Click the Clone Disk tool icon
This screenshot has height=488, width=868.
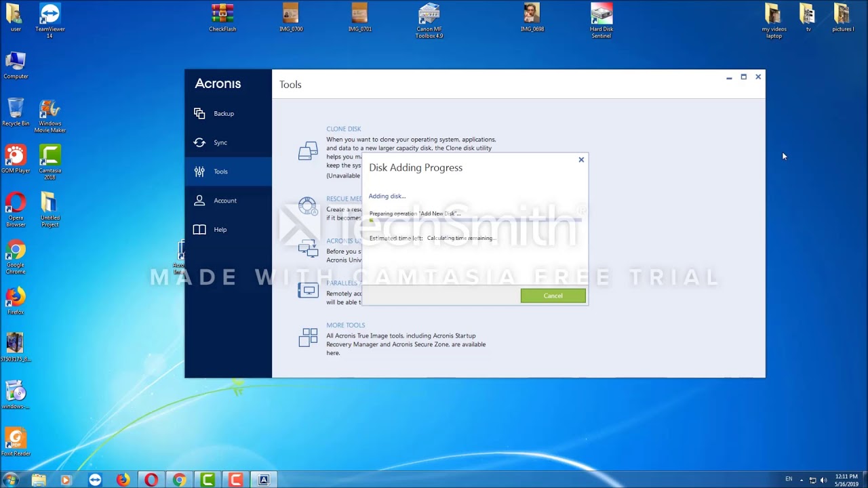coord(308,151)
